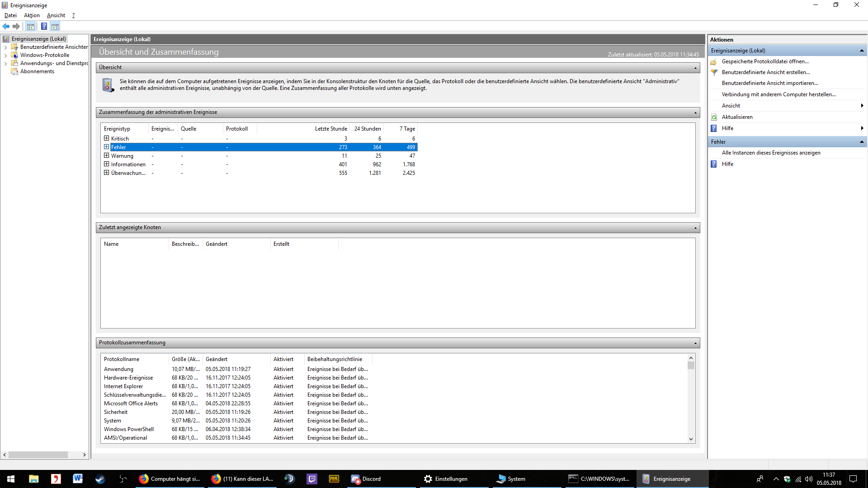Toggle the action pane toolbar icon
Screen dimensions: 868x488
[55, 26]
